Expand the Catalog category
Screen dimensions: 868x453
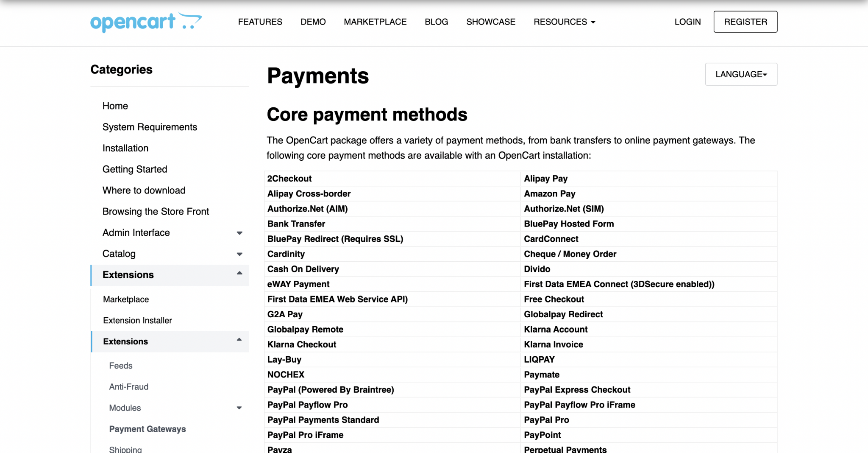(239, 254)
